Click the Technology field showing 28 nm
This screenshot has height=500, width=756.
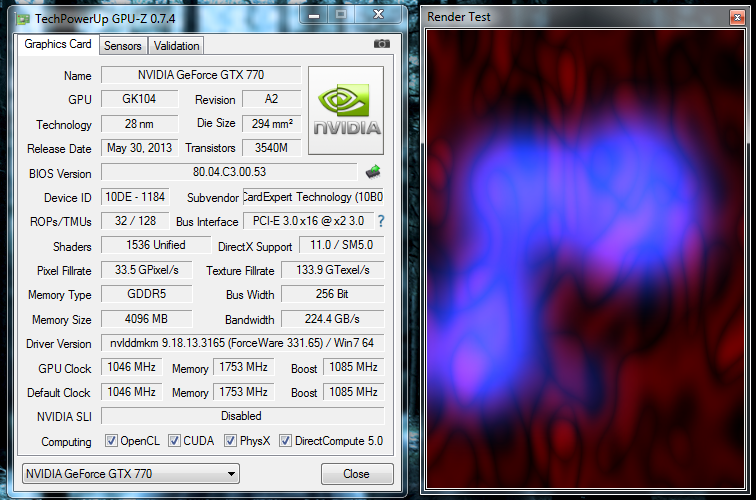[139, 124]
